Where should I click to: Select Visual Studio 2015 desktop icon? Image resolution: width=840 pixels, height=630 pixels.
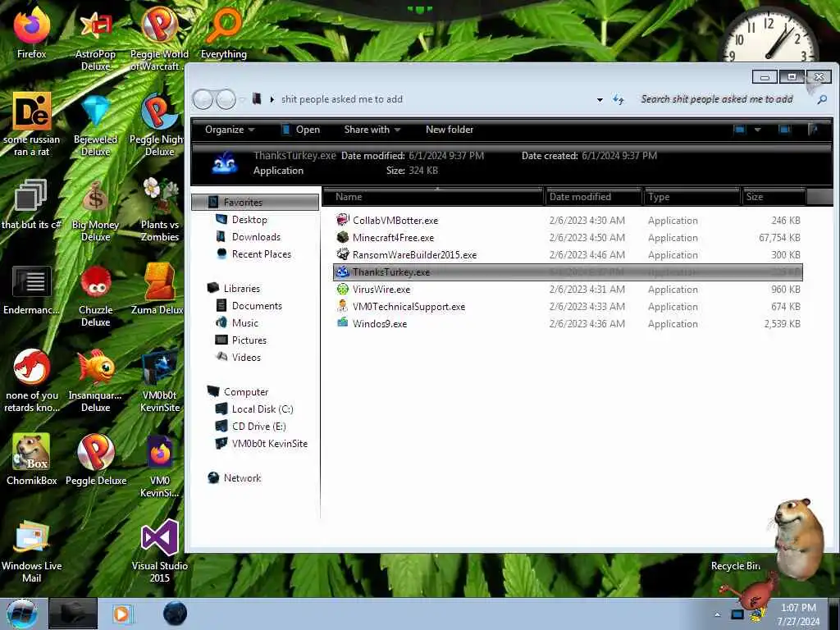(160, 551)
